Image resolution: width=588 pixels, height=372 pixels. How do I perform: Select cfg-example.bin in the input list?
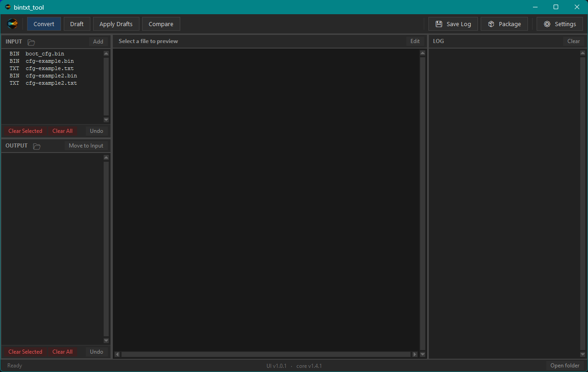52,61
